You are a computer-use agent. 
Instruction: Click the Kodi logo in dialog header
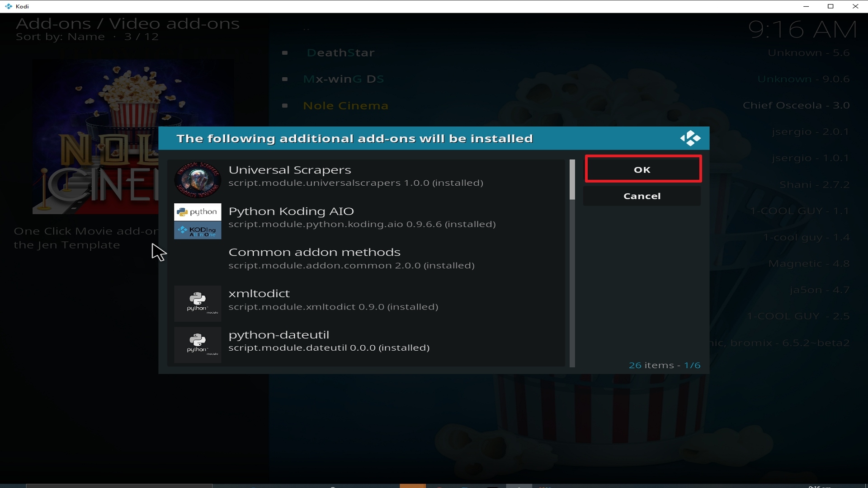690,138
